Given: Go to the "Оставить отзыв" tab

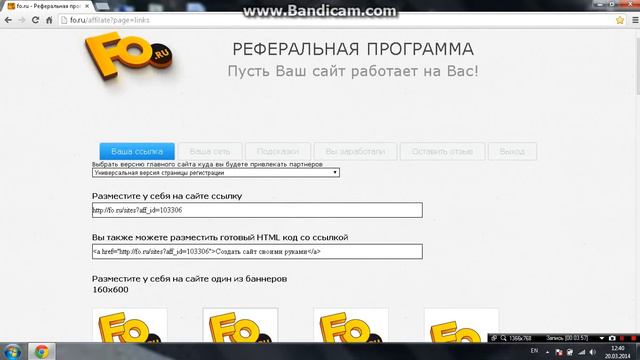Looking at the screenshot, I should [x=442, y=151].
